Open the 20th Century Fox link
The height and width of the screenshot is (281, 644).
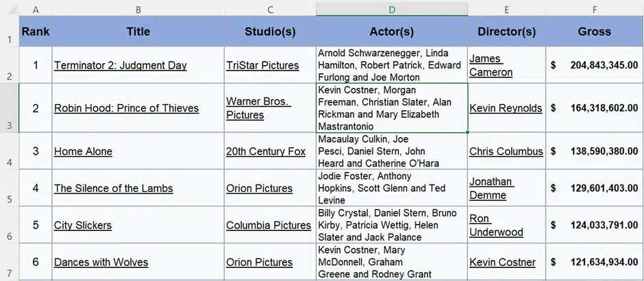[266, 151]
